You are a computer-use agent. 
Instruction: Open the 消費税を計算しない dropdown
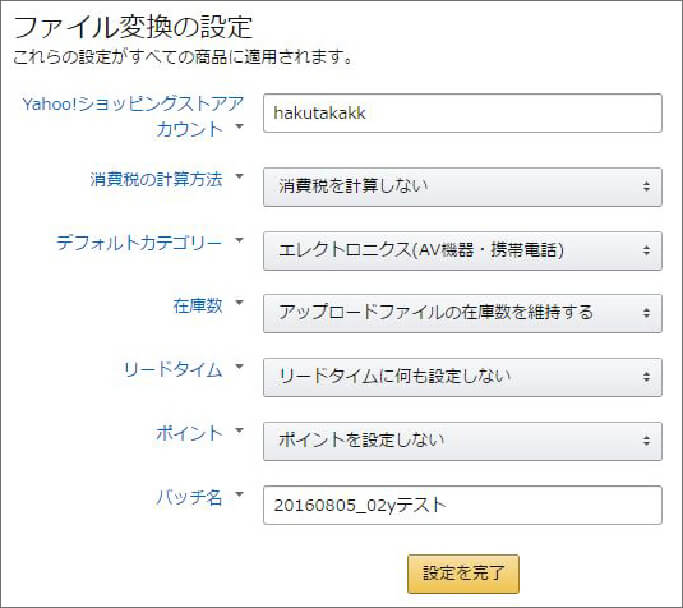(462, 187)
